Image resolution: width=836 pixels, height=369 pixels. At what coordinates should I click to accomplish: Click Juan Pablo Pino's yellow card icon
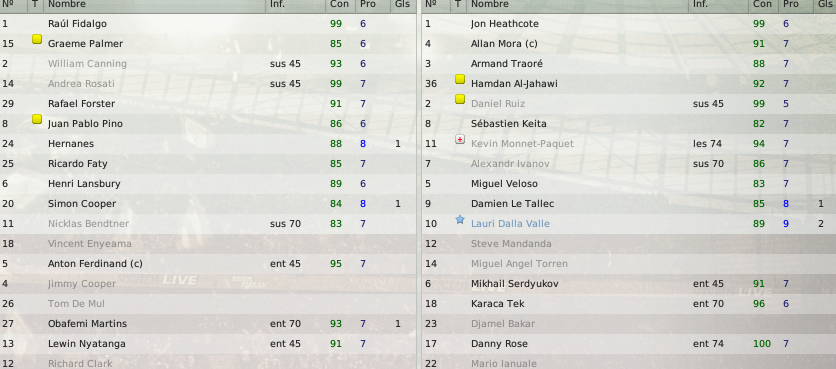point(37,119)
